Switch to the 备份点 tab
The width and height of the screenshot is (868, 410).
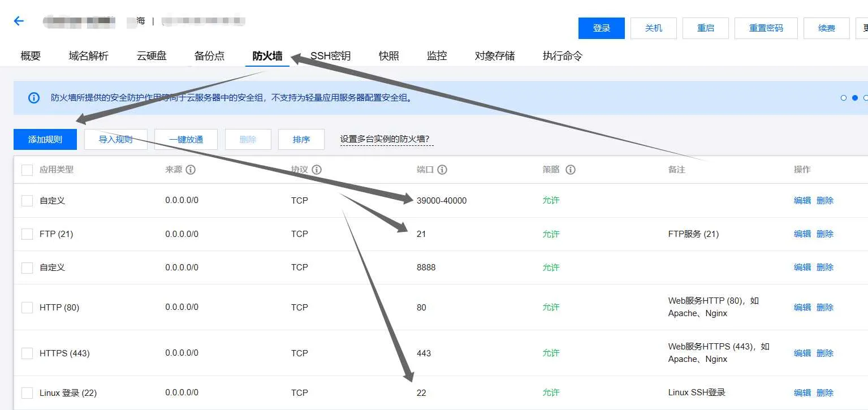click(x=209, y=56)
